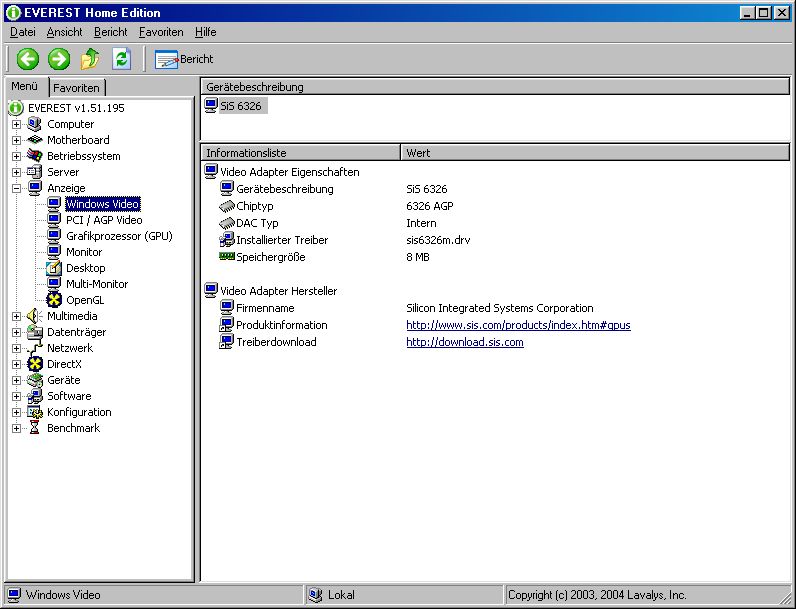
Task: Expand the Motherboard node
Action: pos(16,140)
